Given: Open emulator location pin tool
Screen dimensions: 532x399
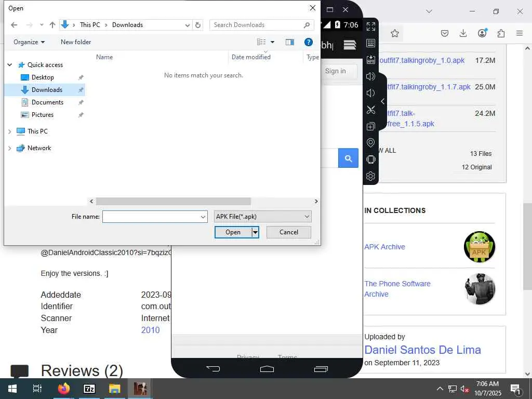Looking at the screenshot, I should point(371,143).
